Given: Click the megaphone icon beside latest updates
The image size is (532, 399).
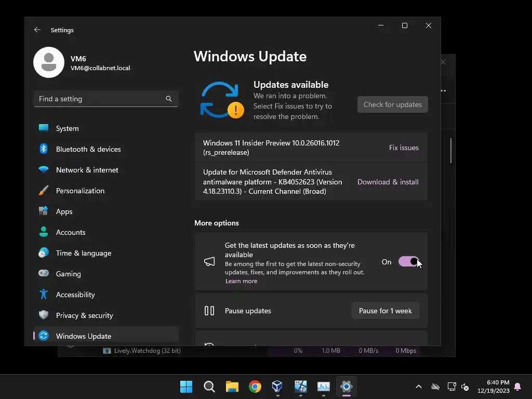Looking at the screenshot, I should point(209,261).
